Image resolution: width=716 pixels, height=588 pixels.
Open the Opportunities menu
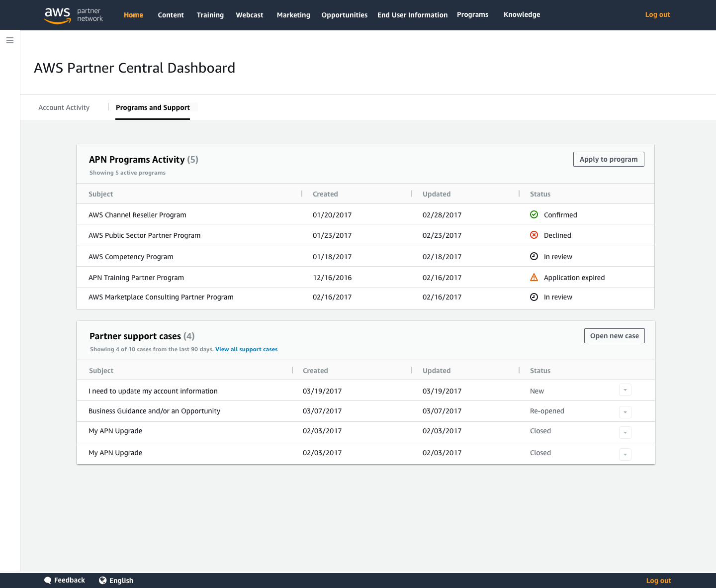click(x=345, y=15)
